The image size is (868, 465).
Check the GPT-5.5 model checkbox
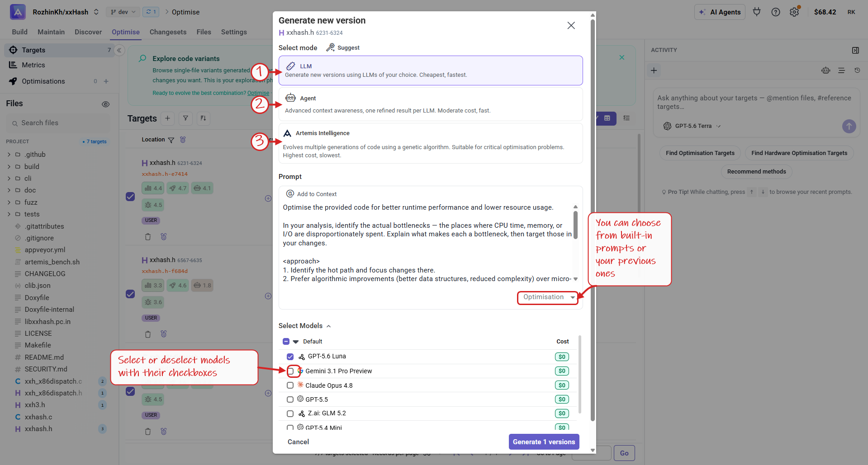290,399
